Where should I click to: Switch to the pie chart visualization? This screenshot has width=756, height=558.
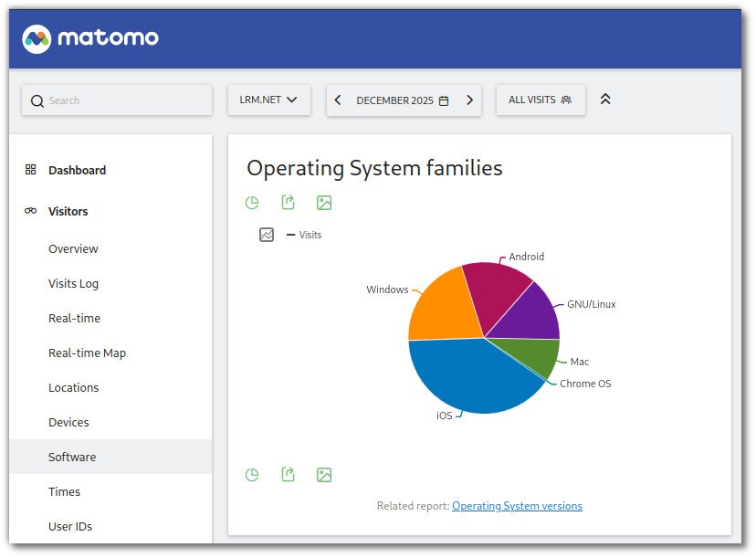pyautogui.click(x=252, y=202)
